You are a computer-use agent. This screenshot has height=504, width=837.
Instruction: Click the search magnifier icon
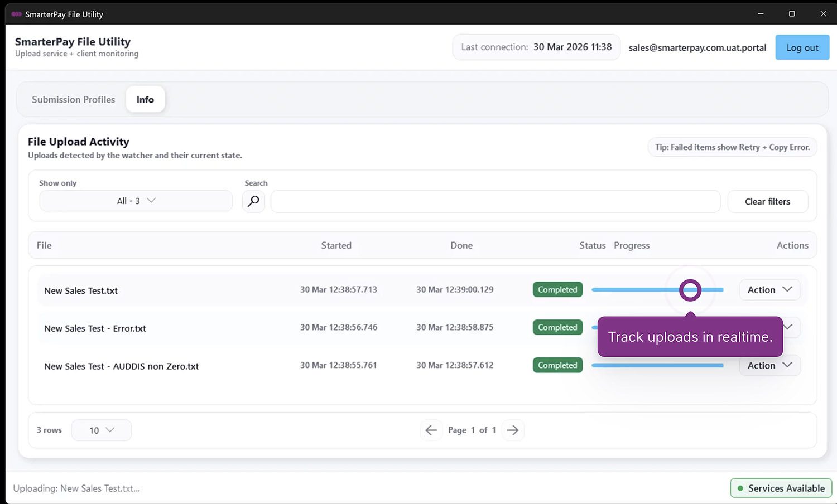pyautogui.click(x=253, y=201)
